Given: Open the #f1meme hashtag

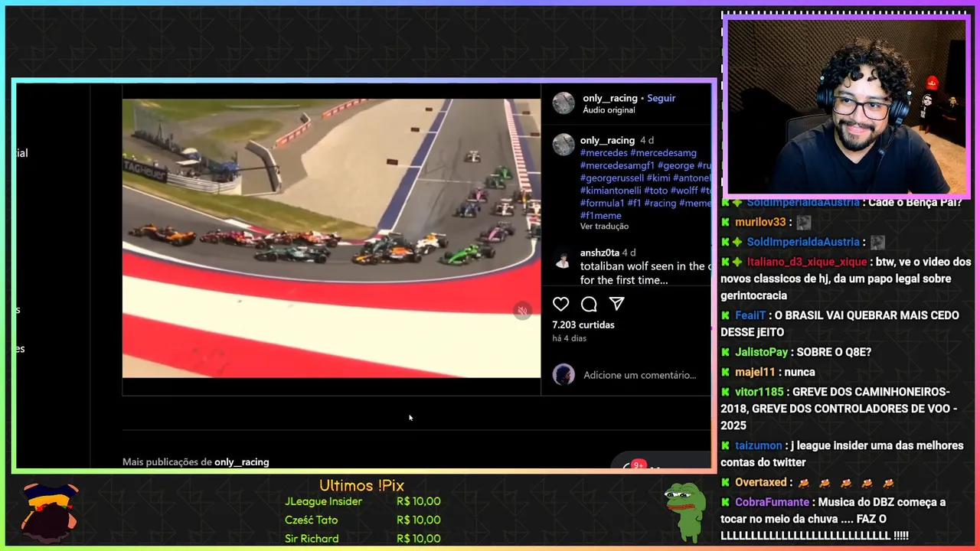Looking at the screenshot, I should coord(601,216).
